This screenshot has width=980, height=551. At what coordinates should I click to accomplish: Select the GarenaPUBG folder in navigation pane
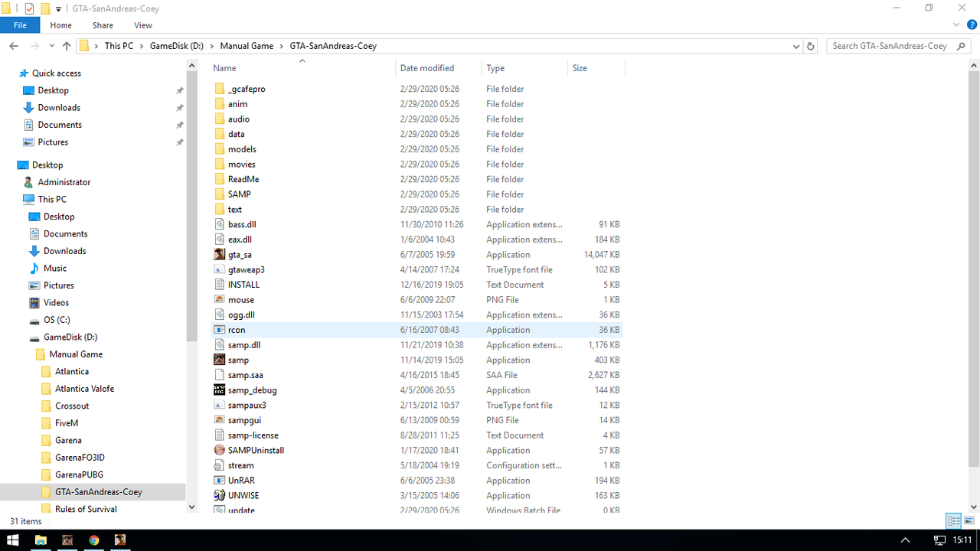(x=79, y=475)
